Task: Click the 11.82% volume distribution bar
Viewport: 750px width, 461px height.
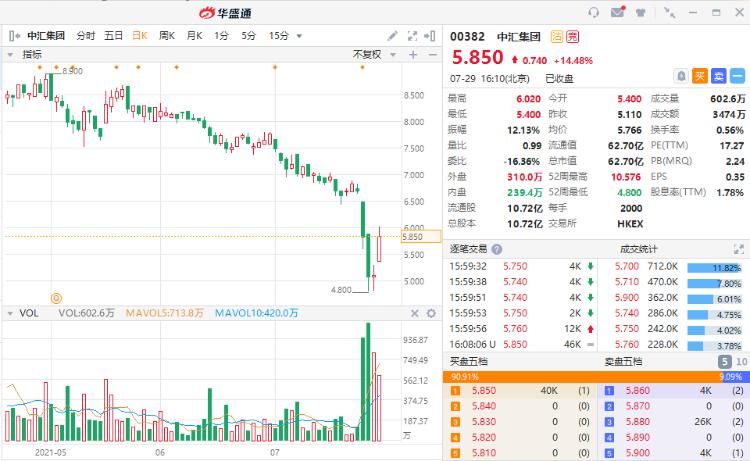Action: (715, 268)
